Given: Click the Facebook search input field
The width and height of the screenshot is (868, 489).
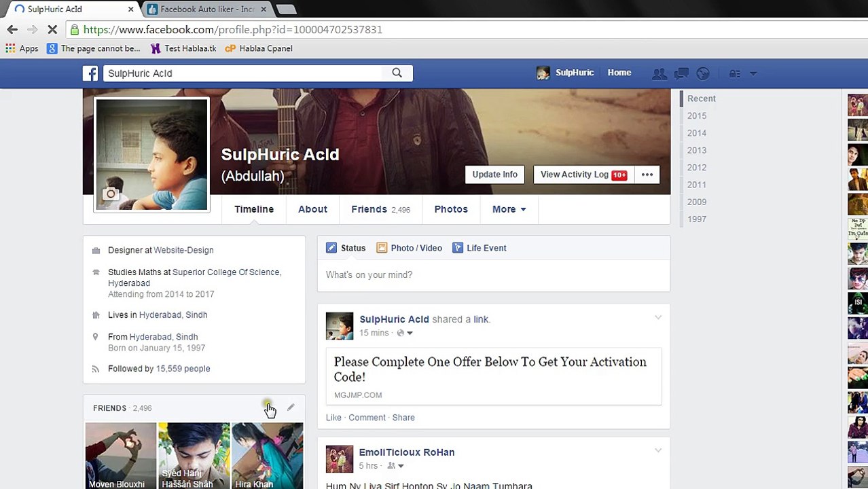Looking at the screenshot, I should tap(242, 73).
